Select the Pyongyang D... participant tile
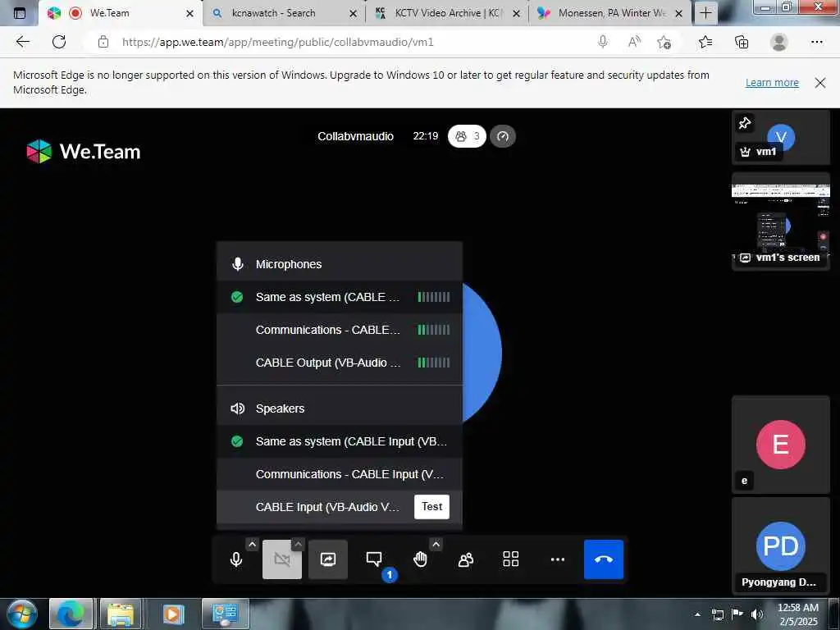This screenshot has width=840, height=630. [781, 546]
